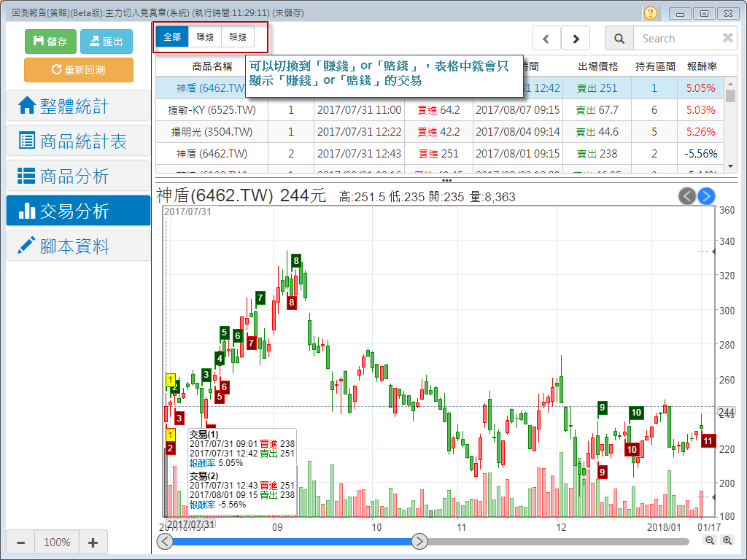This screenshot has width=747, height=560.
Task: Zoom in chart with magnifier plus icon
Action: [727, 540]
